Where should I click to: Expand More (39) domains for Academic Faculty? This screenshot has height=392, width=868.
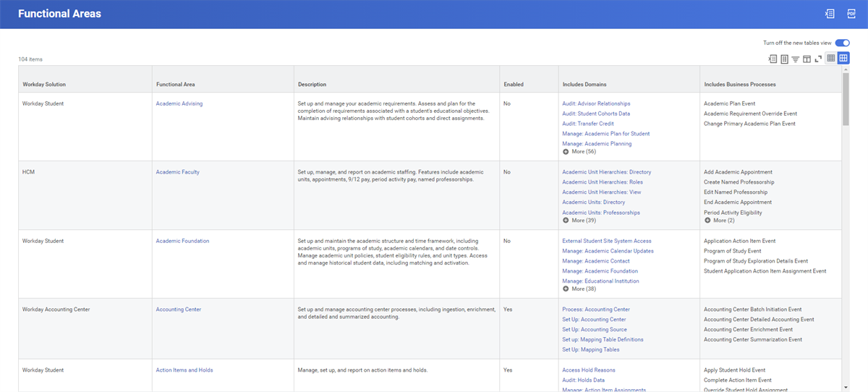click(579, 221)
